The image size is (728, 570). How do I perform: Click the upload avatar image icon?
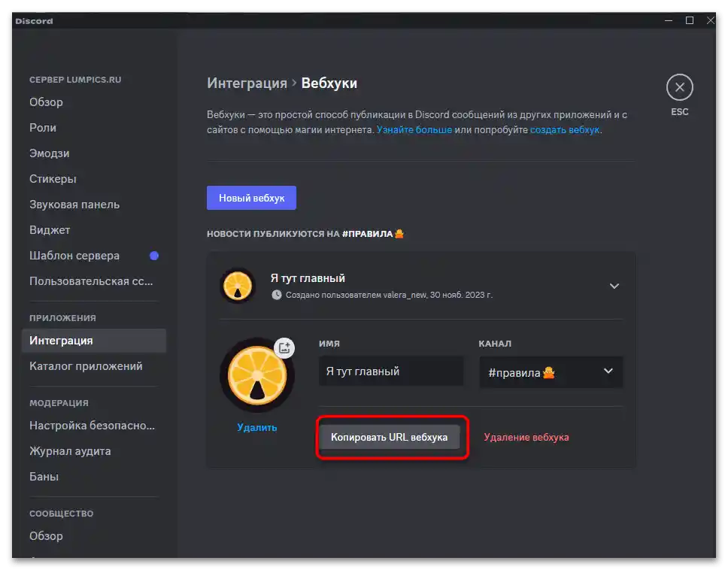(x=284, y=347)
